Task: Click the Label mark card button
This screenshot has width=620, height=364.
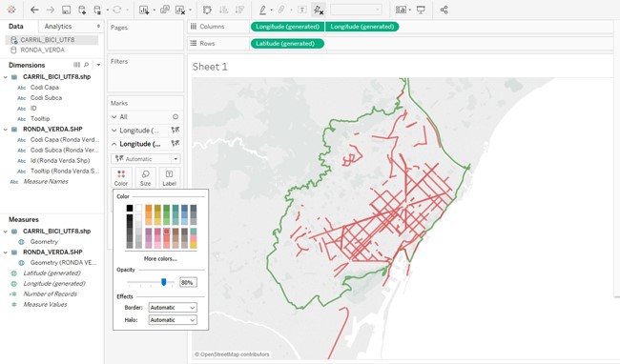Action: click(x=169, y=177)
